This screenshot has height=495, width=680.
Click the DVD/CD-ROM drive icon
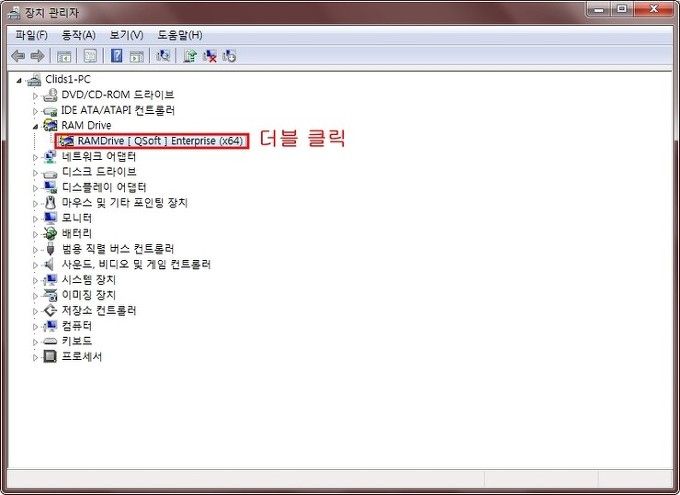click(x=50, y=95)
